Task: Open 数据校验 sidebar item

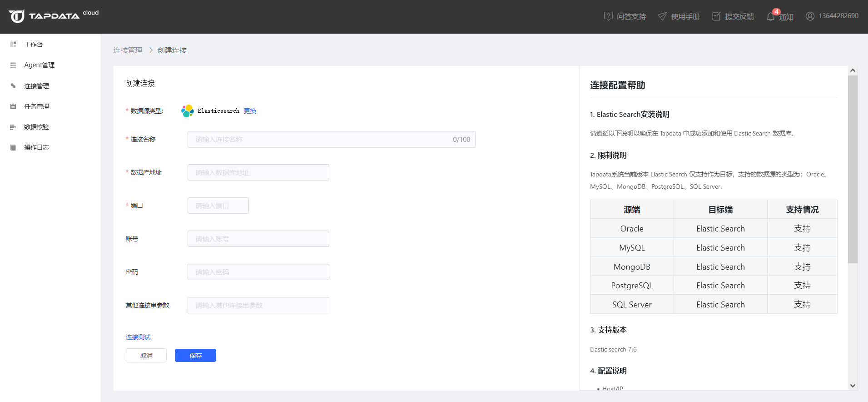Action: point(36,127)
